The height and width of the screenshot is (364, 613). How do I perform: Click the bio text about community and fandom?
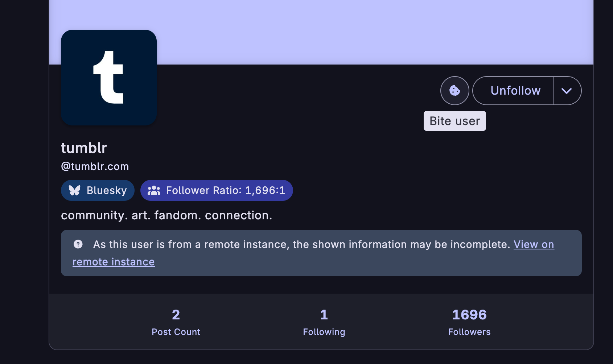point(166,215)
